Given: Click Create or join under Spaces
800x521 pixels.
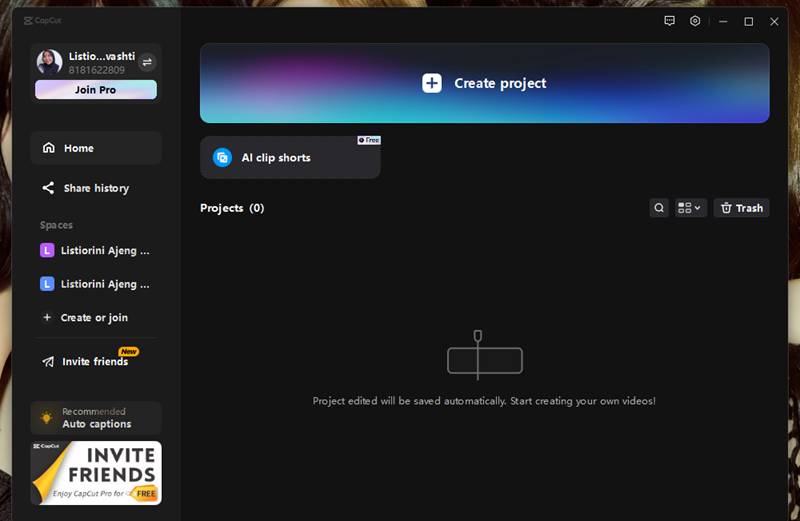Looking at the screenshot, I should tap(94, 318).
